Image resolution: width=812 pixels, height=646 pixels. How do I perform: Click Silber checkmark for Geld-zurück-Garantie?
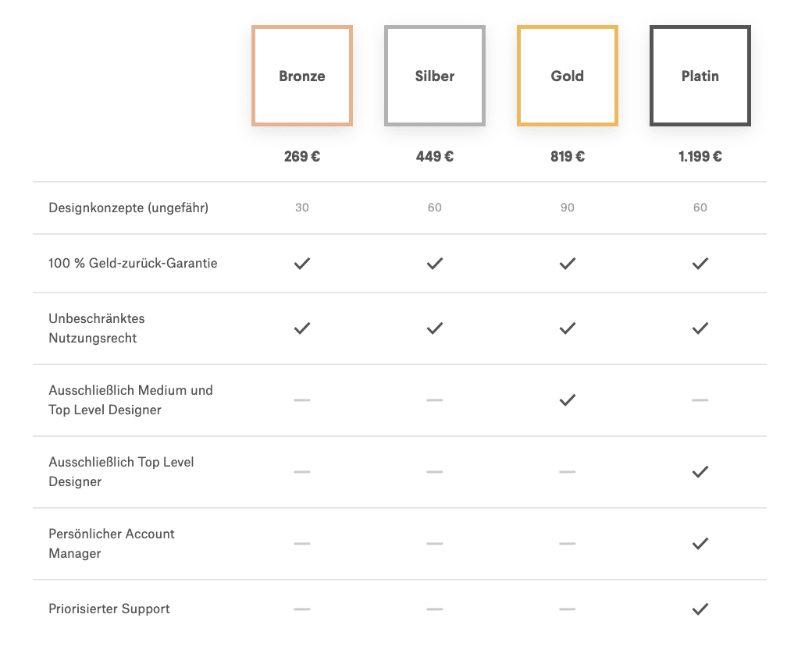coord(435,264)
